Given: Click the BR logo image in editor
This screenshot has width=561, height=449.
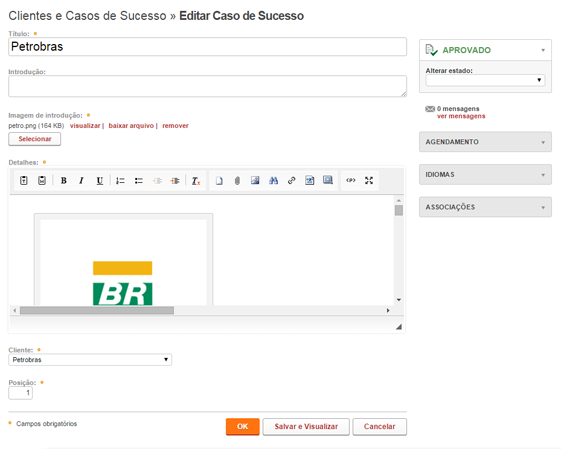Looking at the screenshot, I should point(122,283).
